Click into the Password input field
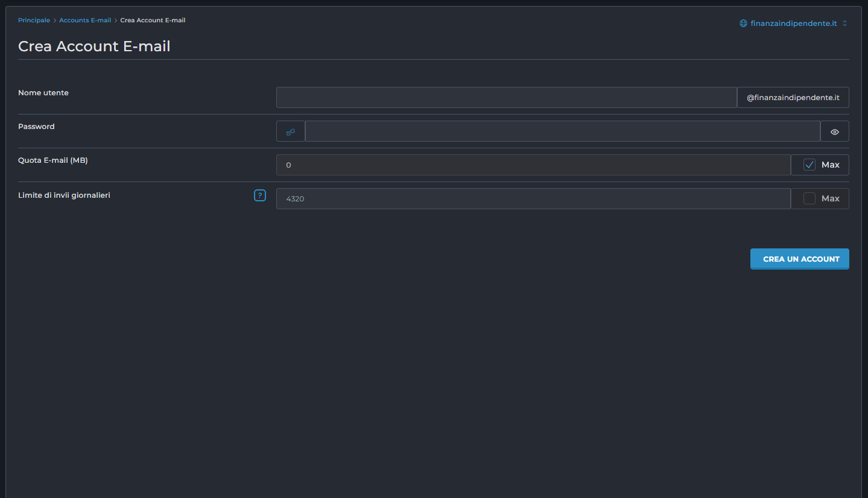Image resolution: width=868 pixels, height=498 pixels. (x=562, y=131)
